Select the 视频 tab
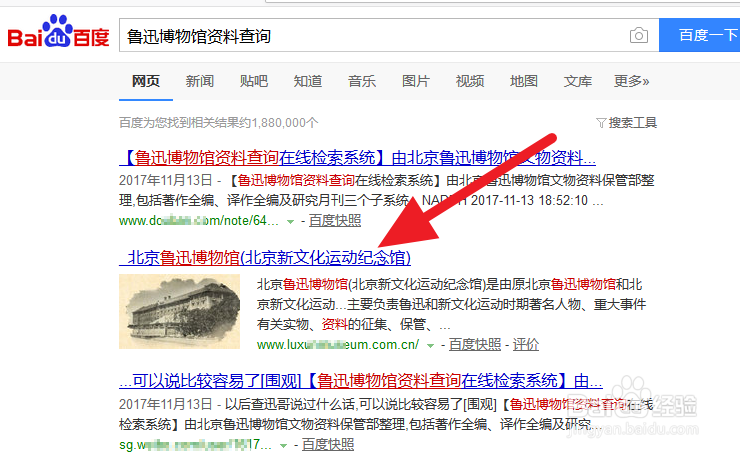Screen dimensions: 740x455 [470, 81]
